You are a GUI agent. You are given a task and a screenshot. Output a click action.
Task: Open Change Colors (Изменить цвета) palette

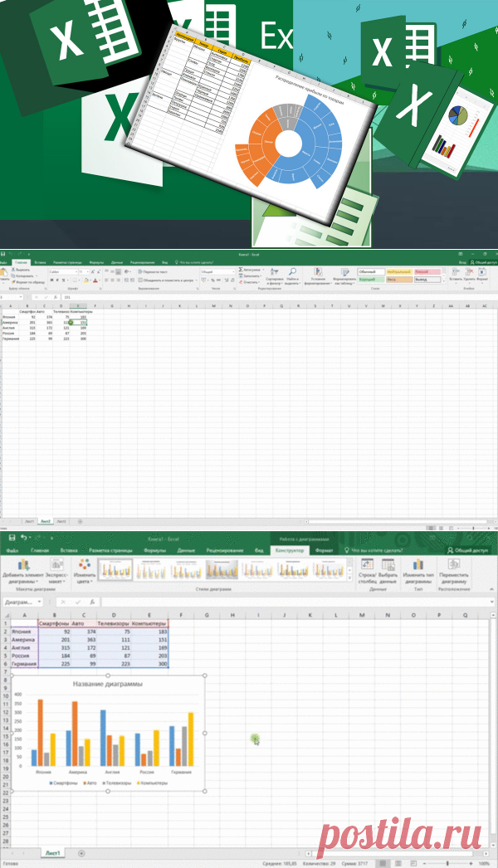point(84,571)
